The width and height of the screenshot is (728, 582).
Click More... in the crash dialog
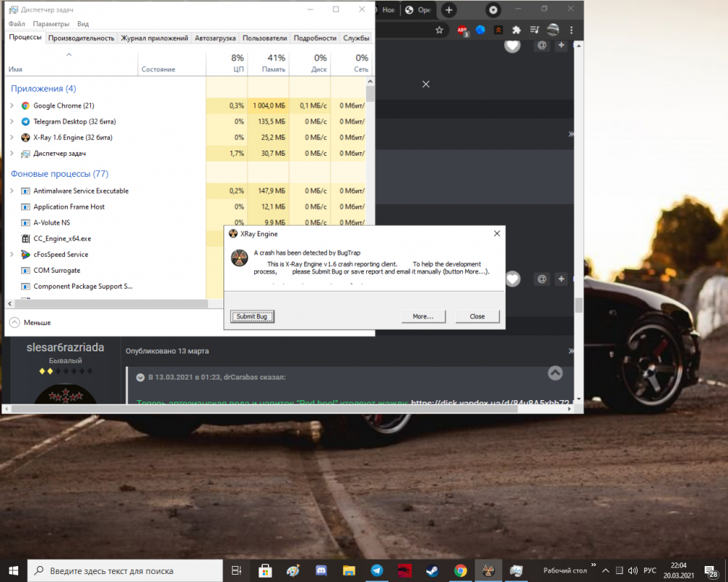point(423,316)
